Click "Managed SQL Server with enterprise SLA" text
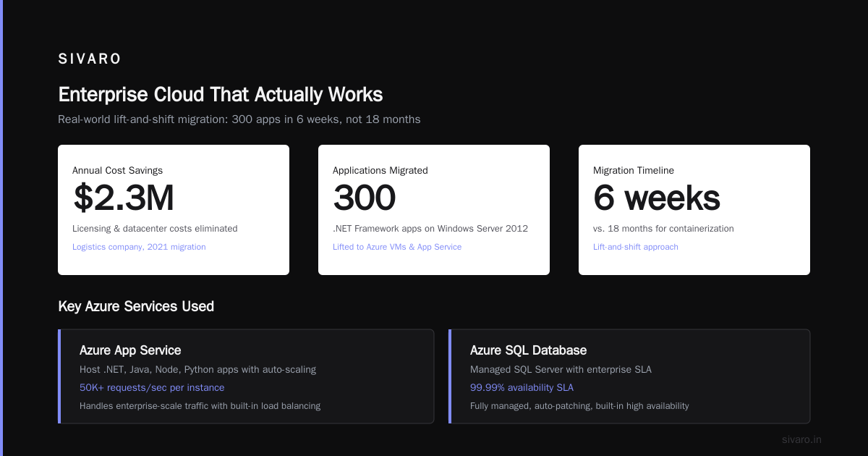Screen dimensions: 868x456 click(561, 369)
